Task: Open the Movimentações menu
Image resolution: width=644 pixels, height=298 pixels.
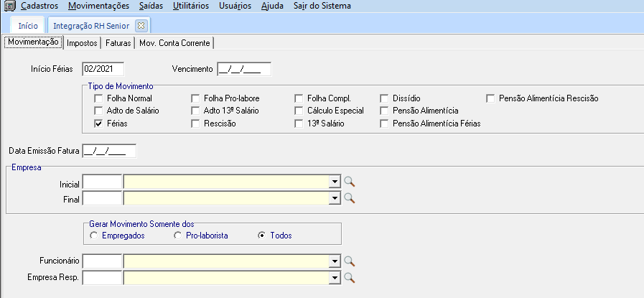Action: tap(99, 6)
